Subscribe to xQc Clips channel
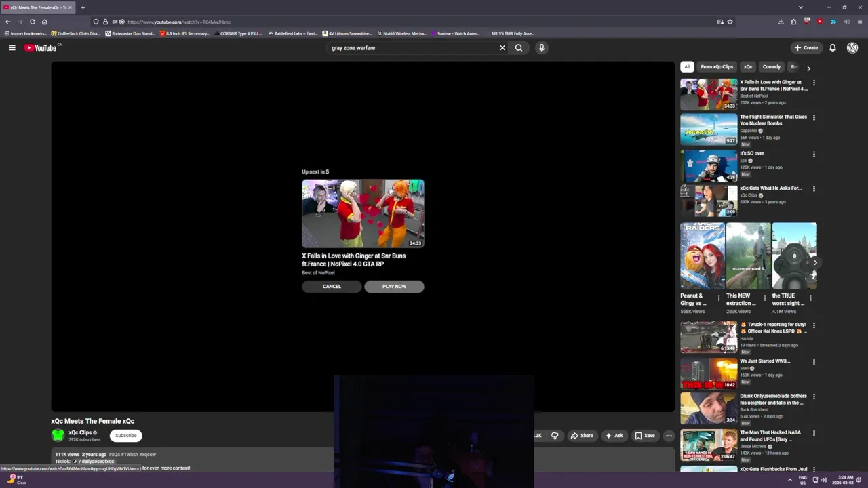The image size is (868, 488). pos(125,435)
